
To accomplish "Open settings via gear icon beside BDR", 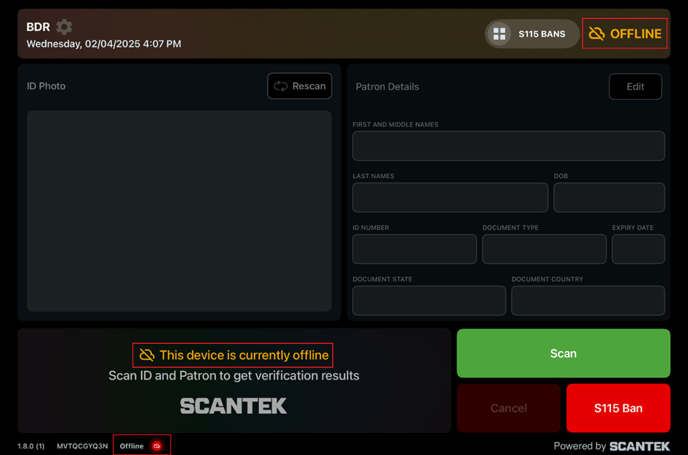I will pos(64,27).
